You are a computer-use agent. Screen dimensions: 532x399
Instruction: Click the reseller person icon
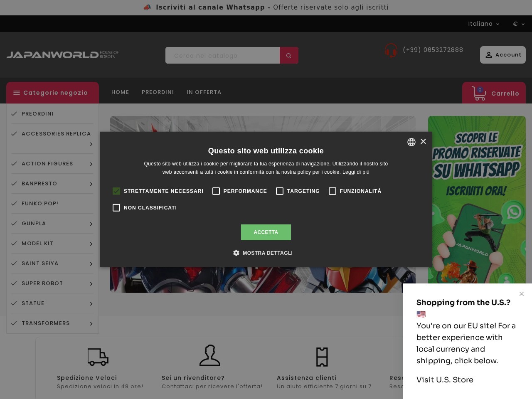coord(210,356)
